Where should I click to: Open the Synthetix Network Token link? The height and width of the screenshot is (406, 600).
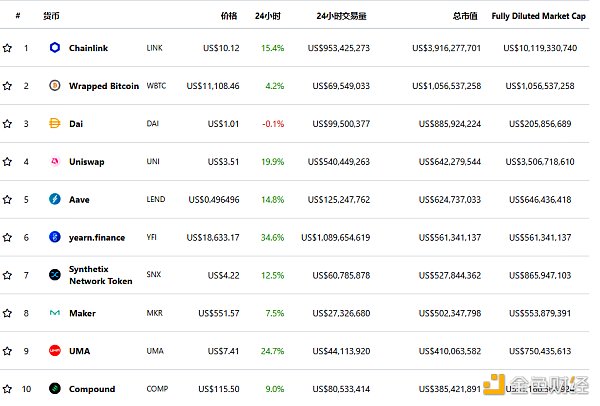click(x=100, y=275)
